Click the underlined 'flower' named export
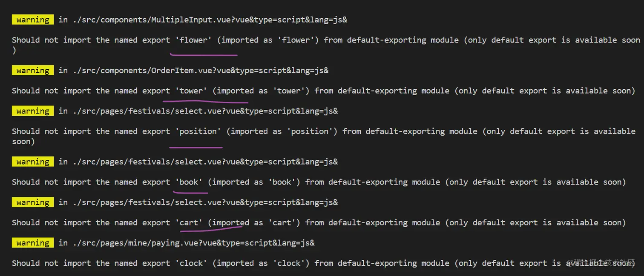 pos(193,40)
